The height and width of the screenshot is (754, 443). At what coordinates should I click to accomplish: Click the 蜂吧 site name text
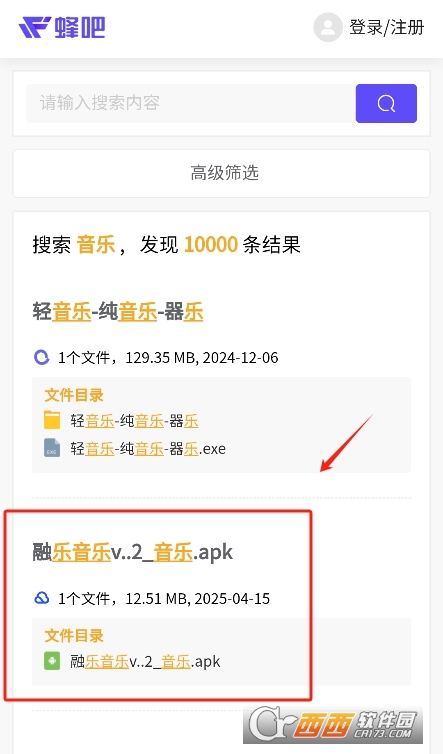(x=80, y=27)
